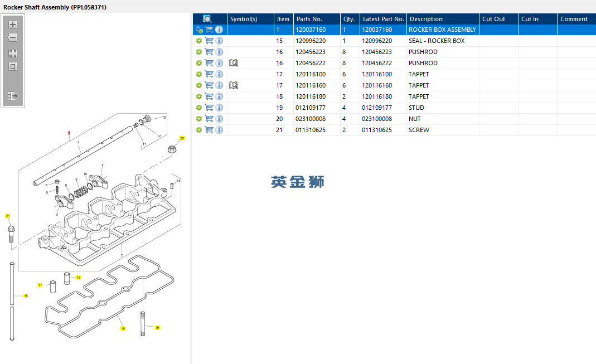The width and height of the screenshot is (596, 364).
Task: Click the four-squares view icon in diagram toolbar
Action: (x=13, y=54)
